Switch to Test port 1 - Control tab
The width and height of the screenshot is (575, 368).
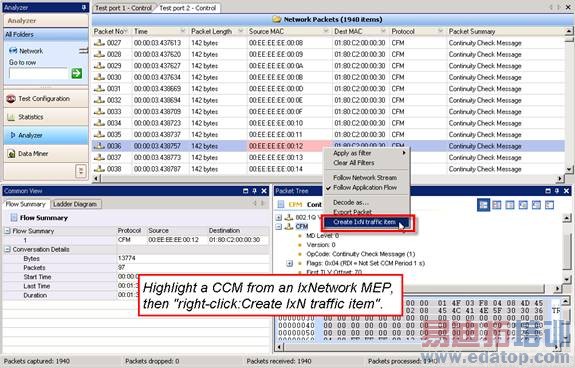[x=124, y=8]
